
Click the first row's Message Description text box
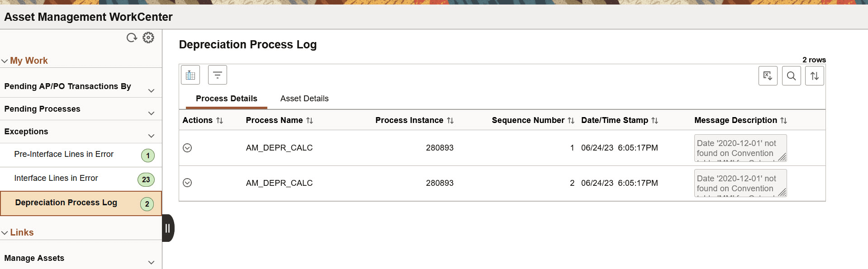coord(740,148)
